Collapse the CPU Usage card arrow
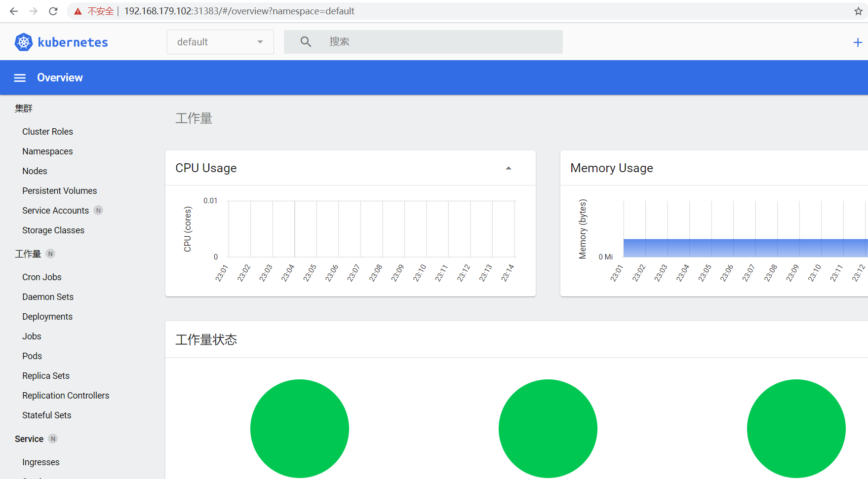The image size is (868, 479). [x=509, y=168]
